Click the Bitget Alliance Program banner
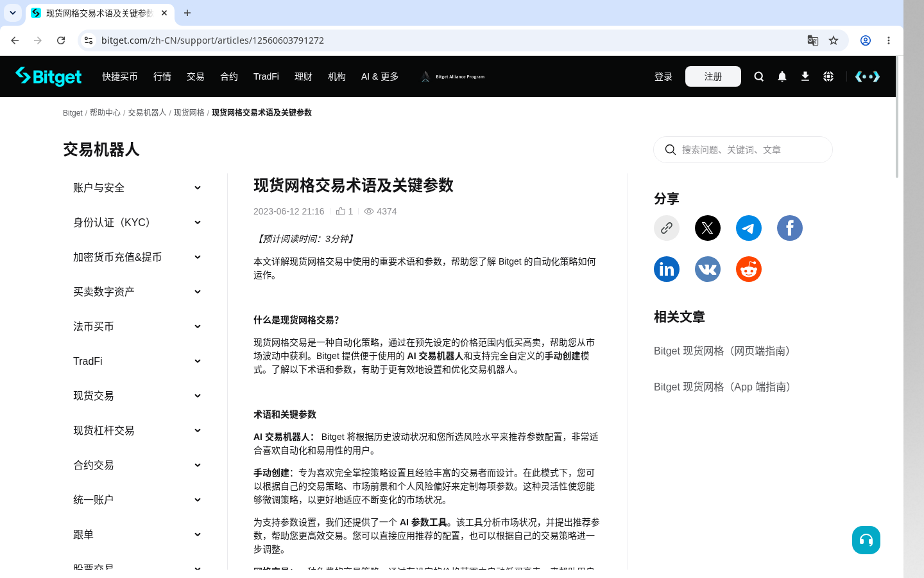The height and width of the screenshot is (578, 924). pyautogui.click(x=453, y=76)
